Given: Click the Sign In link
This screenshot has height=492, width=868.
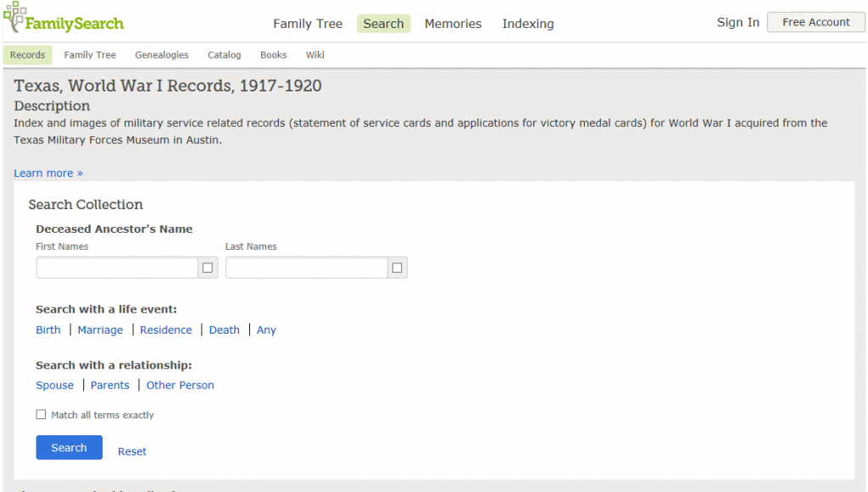Looking at the screenshot, I should (x=738, y=22).
